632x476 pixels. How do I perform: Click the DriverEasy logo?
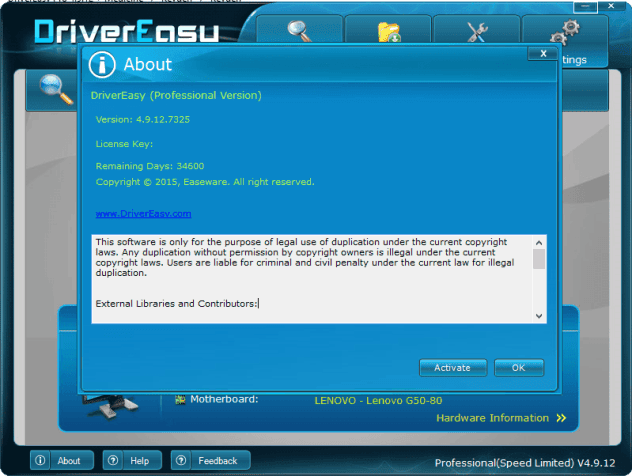point(127,31)
